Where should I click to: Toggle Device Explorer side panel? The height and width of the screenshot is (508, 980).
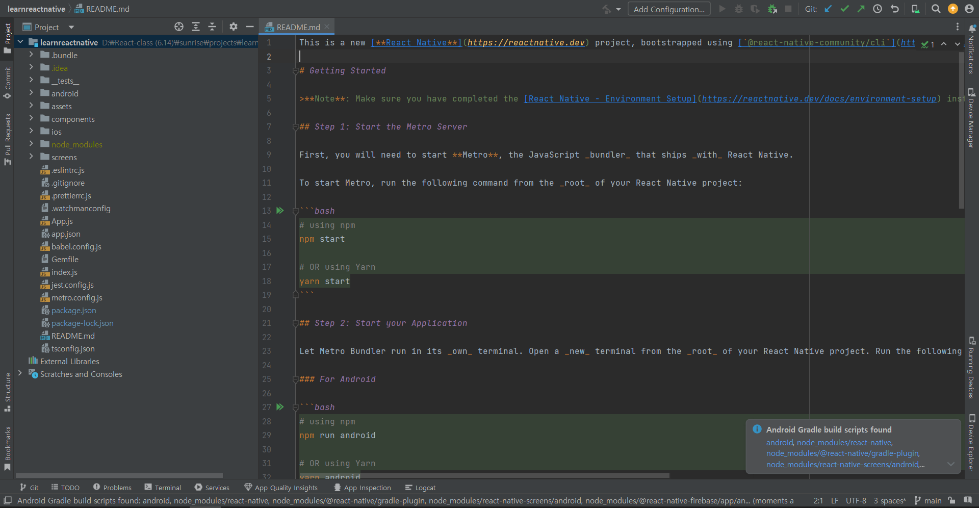coord(972,443)
